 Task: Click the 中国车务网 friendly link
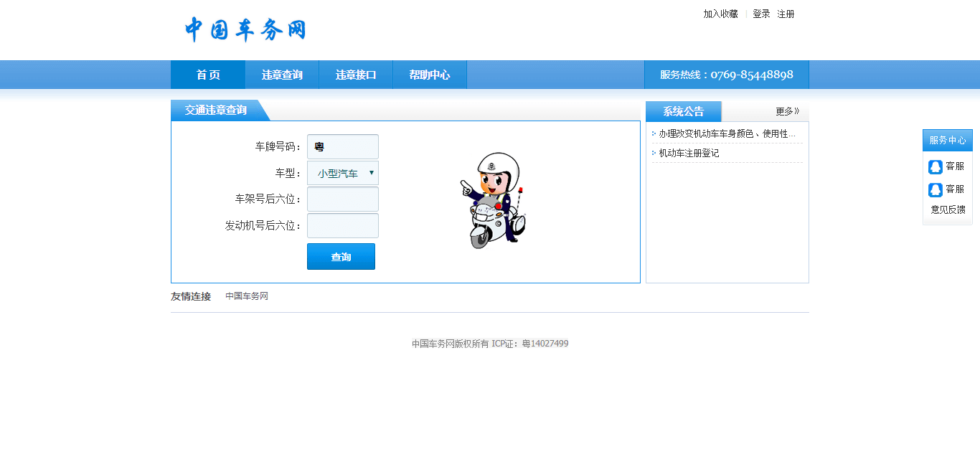click(247, 296)
